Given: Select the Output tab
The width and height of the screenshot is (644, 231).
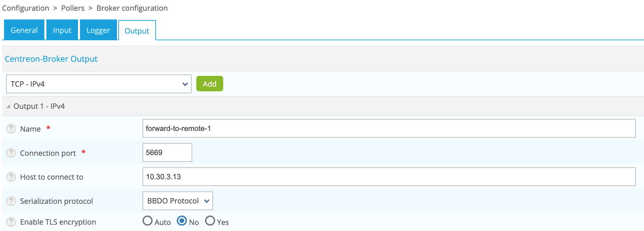Looking at the screenshot, I should coord(137,31).
